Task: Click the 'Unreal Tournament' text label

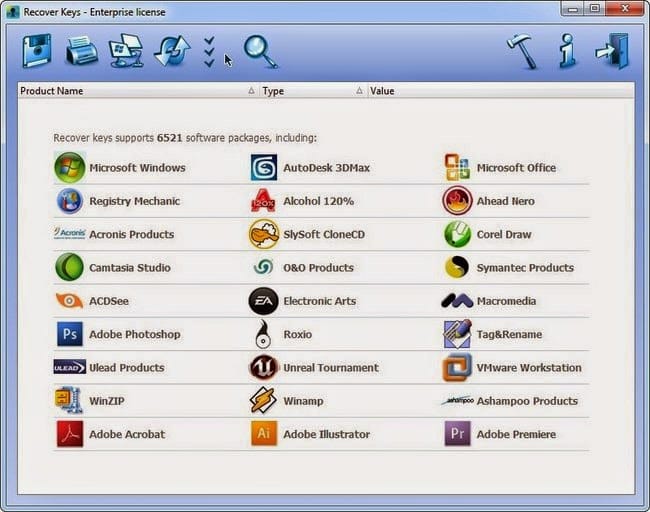Action: [x=331, y=368]
